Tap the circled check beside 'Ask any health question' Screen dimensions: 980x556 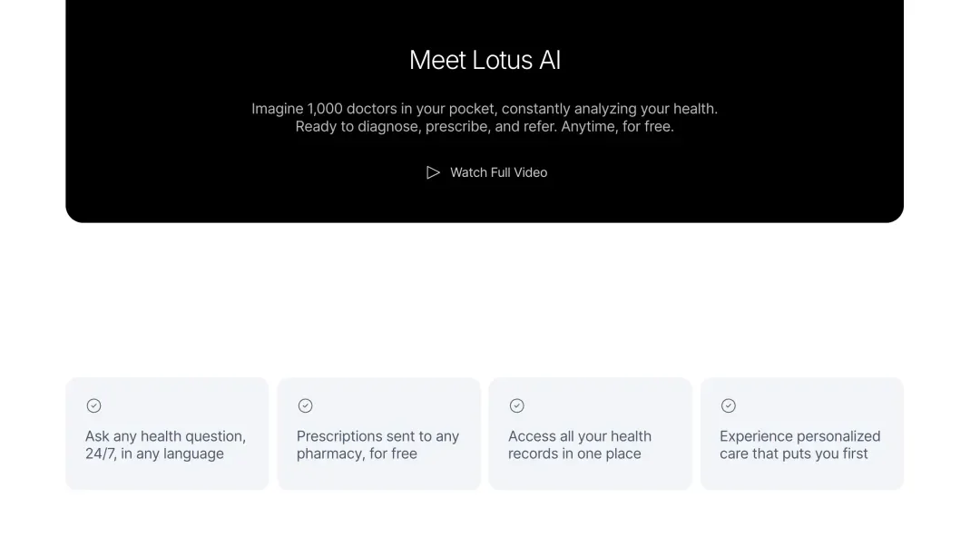pos(93,405)
